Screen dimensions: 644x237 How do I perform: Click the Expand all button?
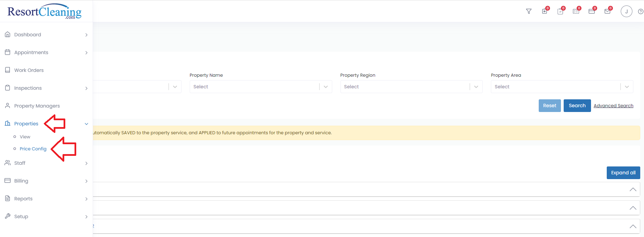coord(623,173)
